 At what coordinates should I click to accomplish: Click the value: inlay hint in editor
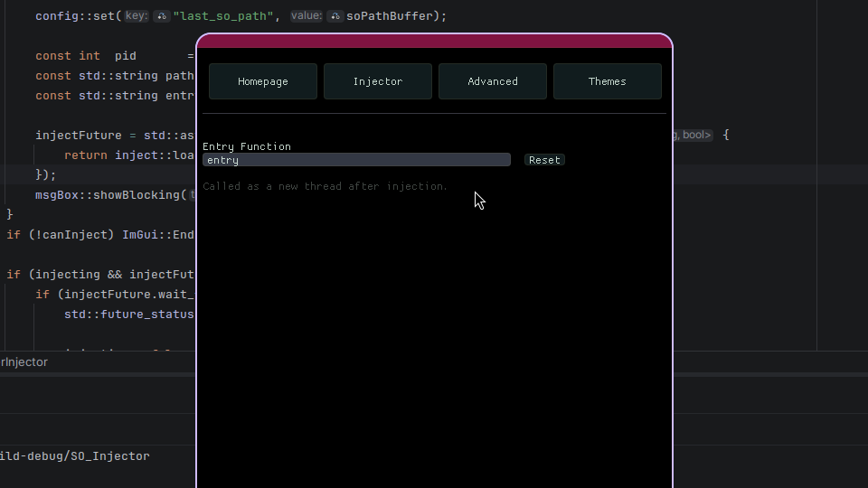point(307,15)
